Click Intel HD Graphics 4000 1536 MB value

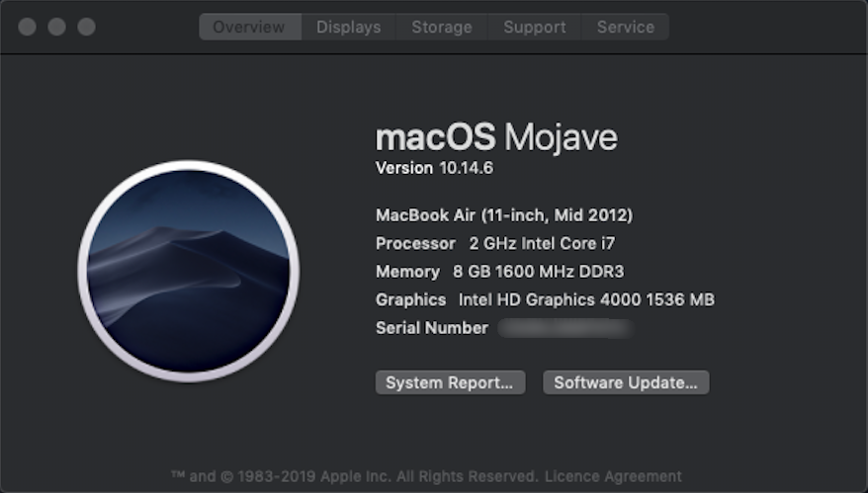click(586, 299)
